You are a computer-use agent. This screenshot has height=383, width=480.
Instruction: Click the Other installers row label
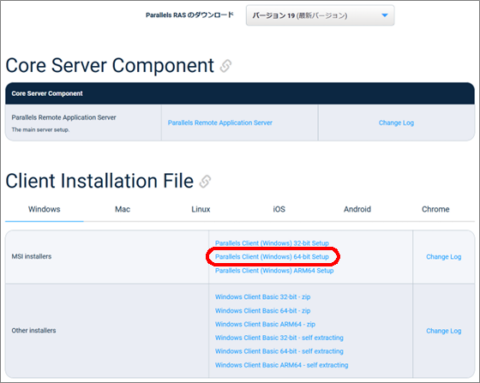tap(34, 330)
